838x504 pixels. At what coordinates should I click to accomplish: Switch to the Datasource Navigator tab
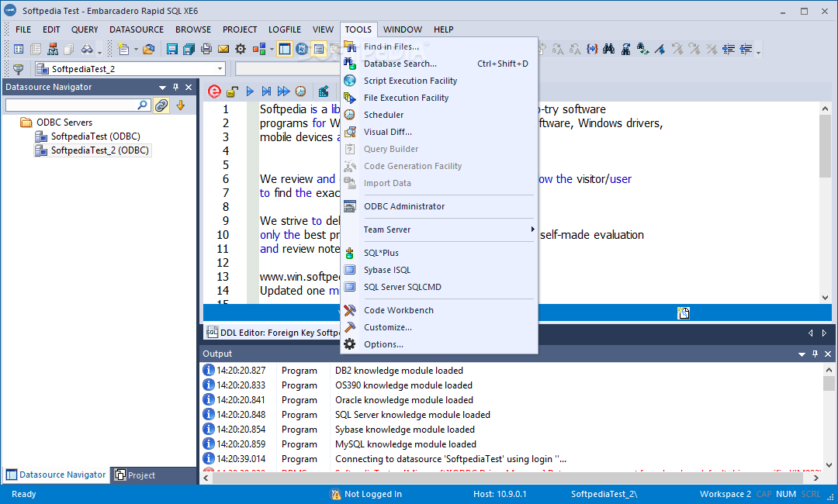pyautogui.click(x=57, y=475)
